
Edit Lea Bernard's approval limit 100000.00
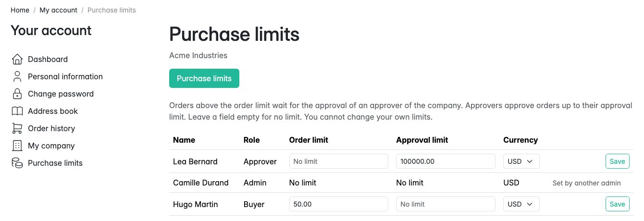click(x=446, y=161)
